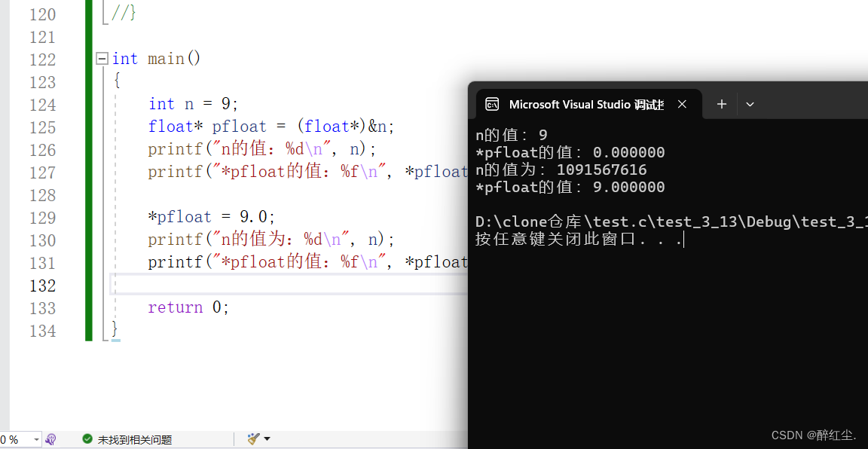Click the console terminal icon in tab
The image size is (868, 449).
(x=491, y=104)
